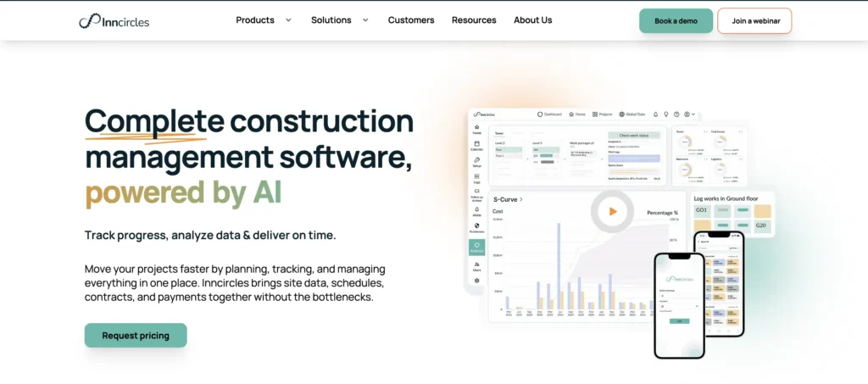This screenshot has width=868, height=384.
Task: Click the Dashboard item in mockup top bar
Action: pyautogui.click(x=549, y=114)
